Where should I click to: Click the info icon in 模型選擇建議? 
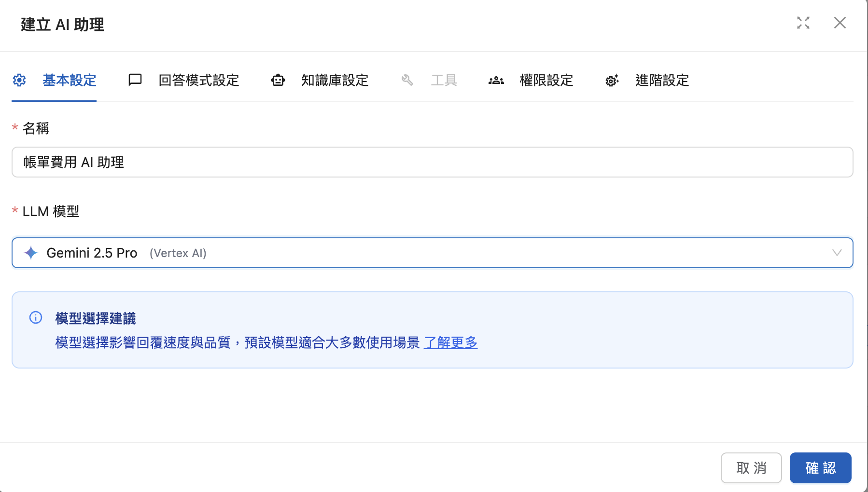pos(36,317)
